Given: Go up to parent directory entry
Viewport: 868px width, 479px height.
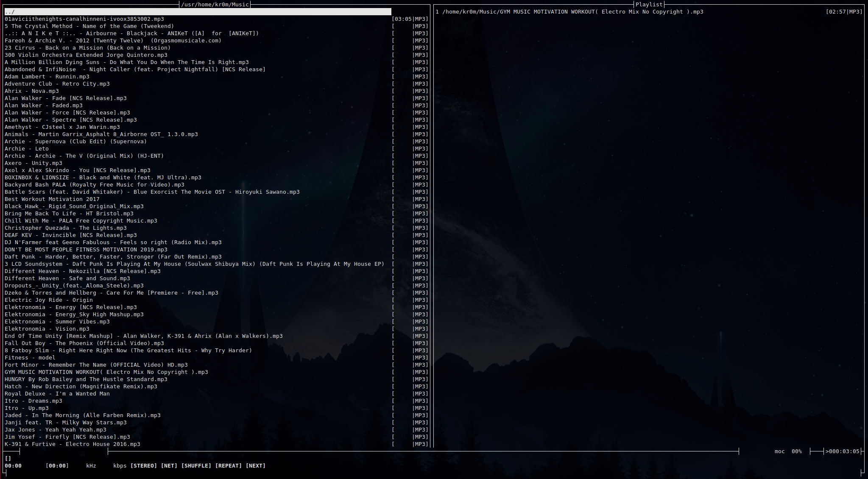Looking at the screenshot, I should [x=10, y=12].
